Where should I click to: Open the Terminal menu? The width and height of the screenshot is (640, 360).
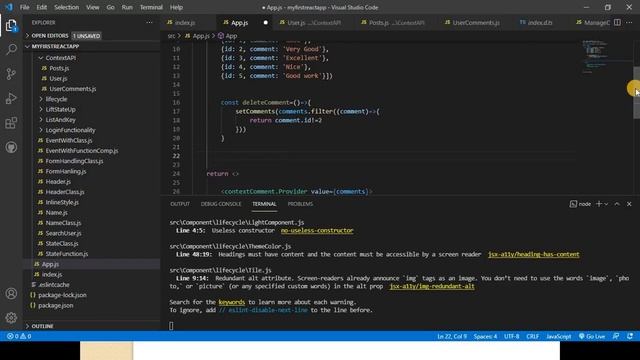click(x=151, y=7)
